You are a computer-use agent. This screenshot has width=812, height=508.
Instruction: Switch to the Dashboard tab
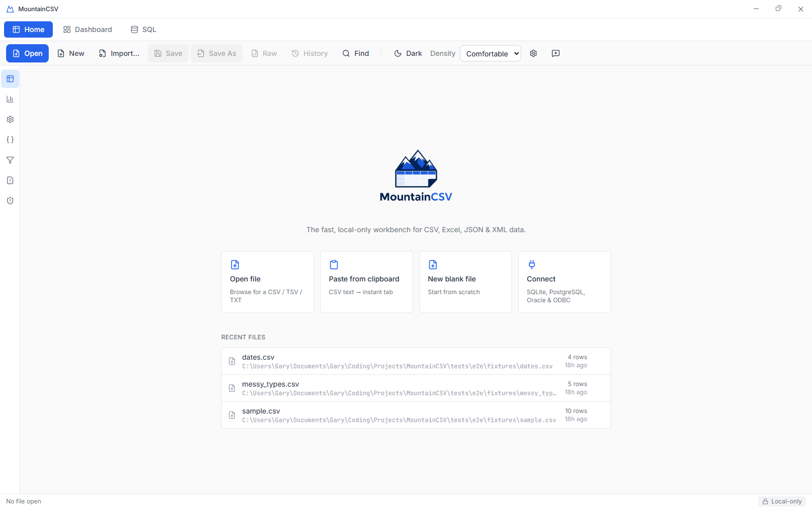(x=87, y=29)
